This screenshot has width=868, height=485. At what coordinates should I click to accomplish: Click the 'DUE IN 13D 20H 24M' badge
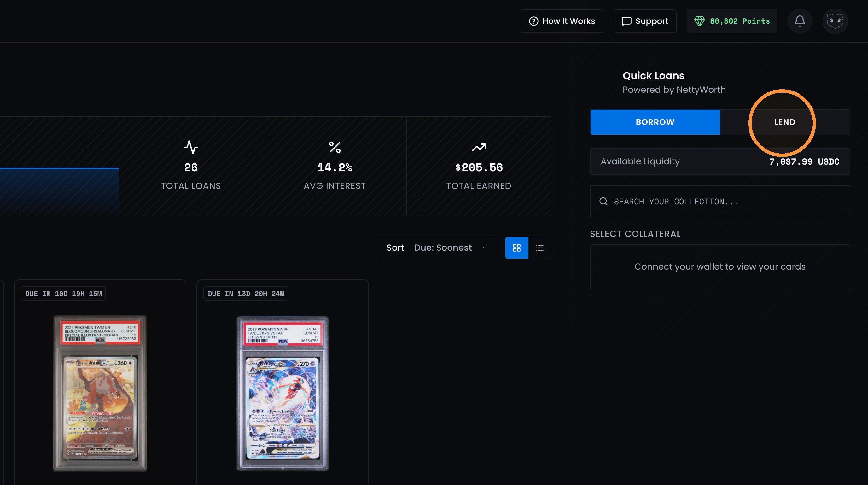[246, 294]
